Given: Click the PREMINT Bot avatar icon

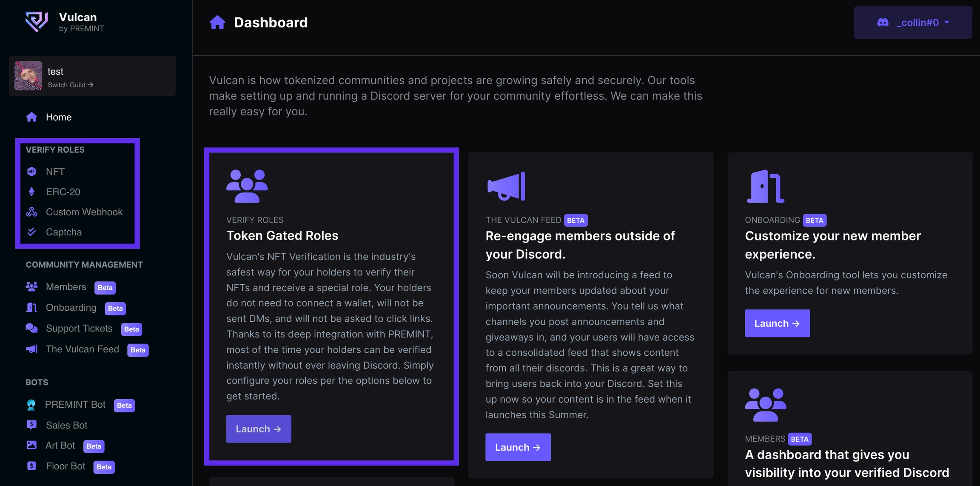Looking at the screenshot, I should point(31,405).
